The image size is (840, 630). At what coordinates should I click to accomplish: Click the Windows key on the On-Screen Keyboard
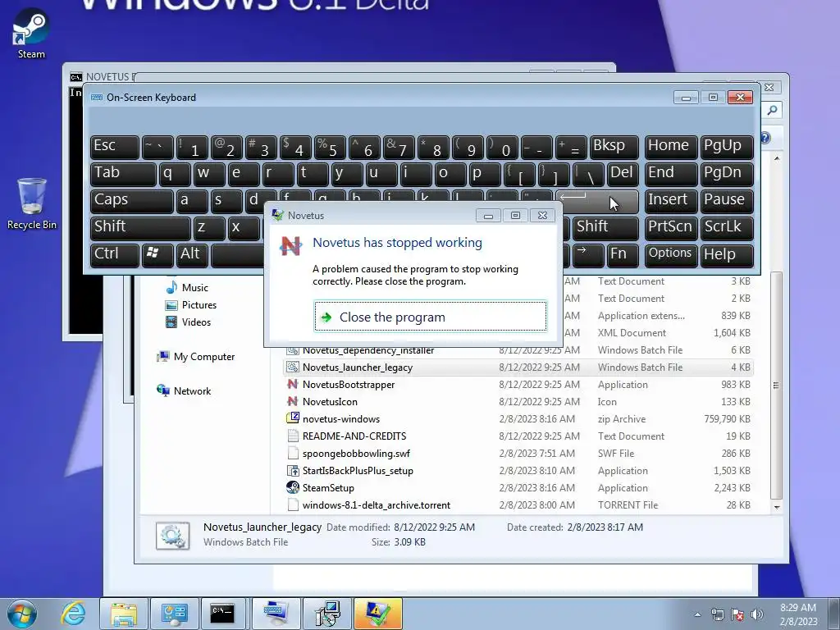coord(157,254)
